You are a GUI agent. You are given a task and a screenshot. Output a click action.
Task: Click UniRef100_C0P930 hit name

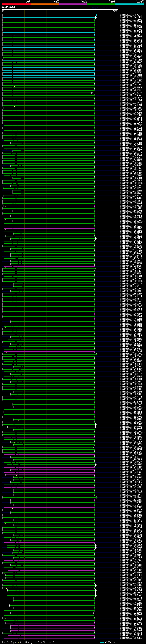131,65
